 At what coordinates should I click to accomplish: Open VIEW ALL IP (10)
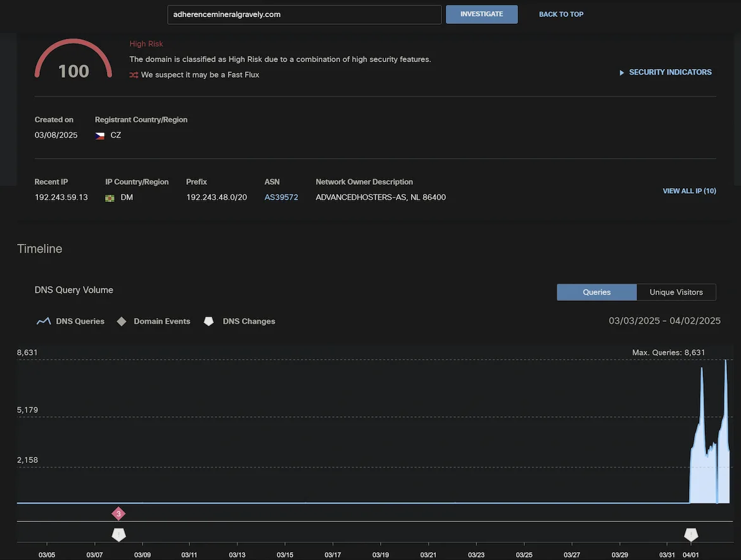pyautogui.click(x=689, y=191)
